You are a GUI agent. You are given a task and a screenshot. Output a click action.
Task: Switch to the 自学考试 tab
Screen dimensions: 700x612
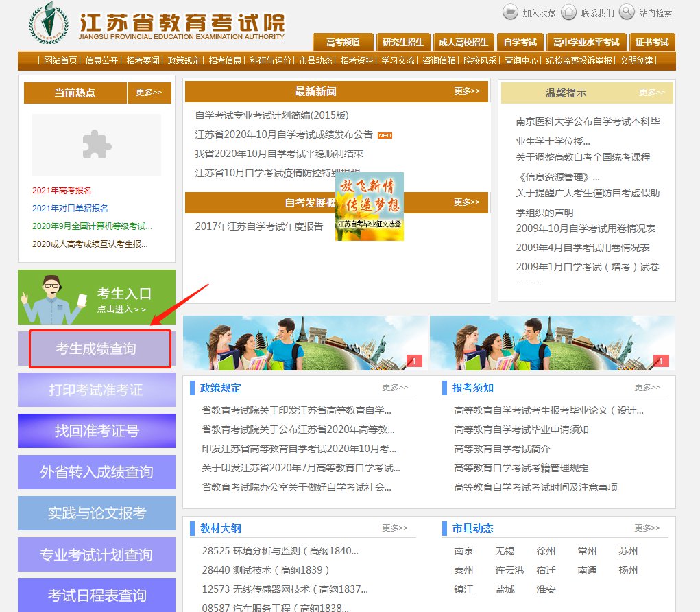click(520, 43)
